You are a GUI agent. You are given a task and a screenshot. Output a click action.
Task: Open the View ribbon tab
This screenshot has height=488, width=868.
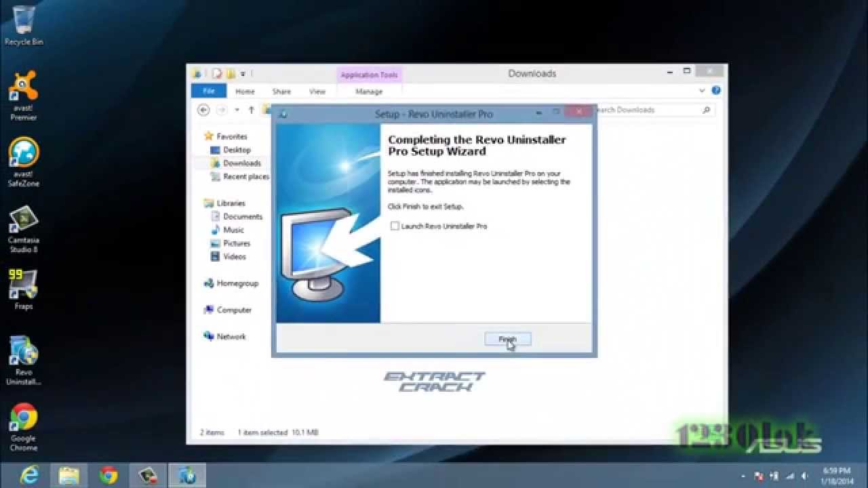click(317, 91)
